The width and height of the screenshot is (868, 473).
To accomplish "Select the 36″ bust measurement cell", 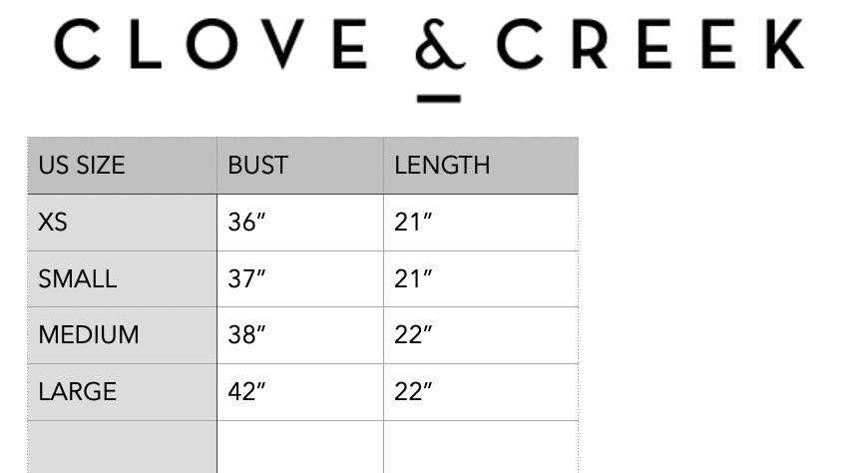I will coord(244,223).
